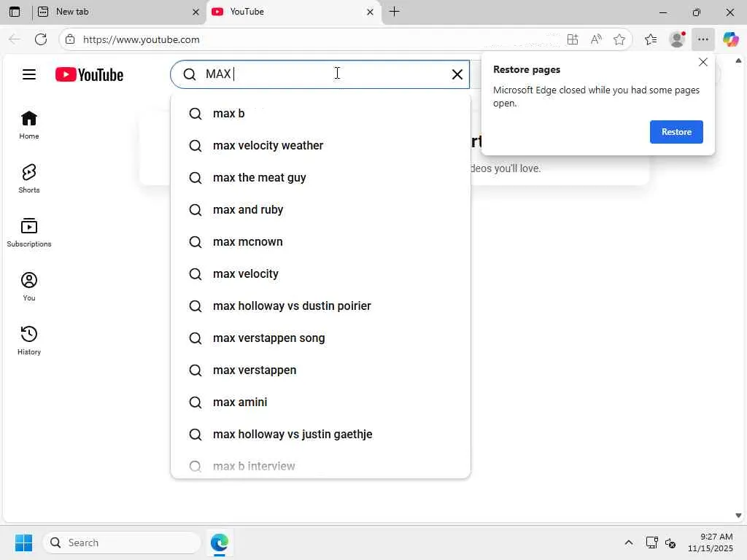Choose the 'max verstappen song' suggestion
This screenshot has width=747, height=560.
click(x=268, y=338)
